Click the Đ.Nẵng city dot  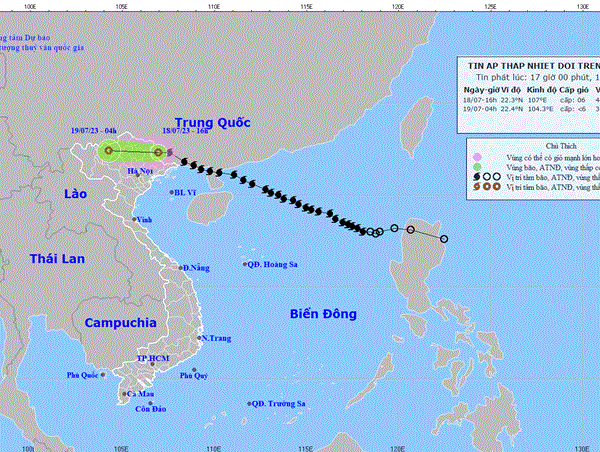pos(178,268)
